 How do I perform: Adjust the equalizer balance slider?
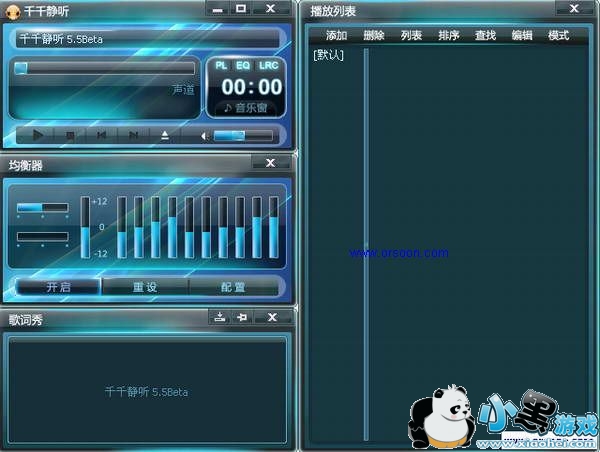point(43,207)
